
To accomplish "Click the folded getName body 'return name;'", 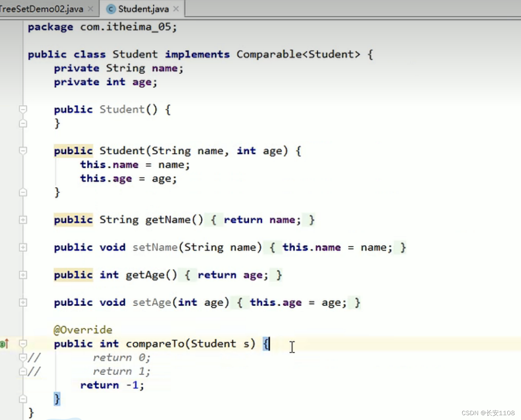I will coord(263,220).
